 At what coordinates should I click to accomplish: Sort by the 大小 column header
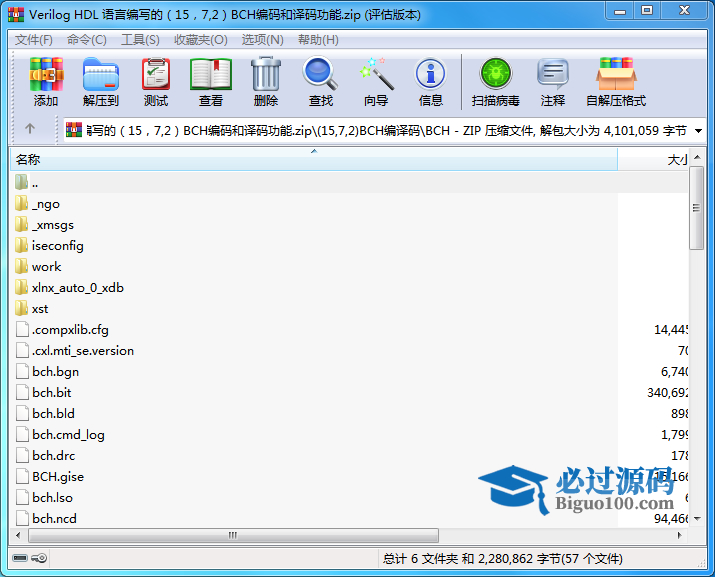(653, 160)
